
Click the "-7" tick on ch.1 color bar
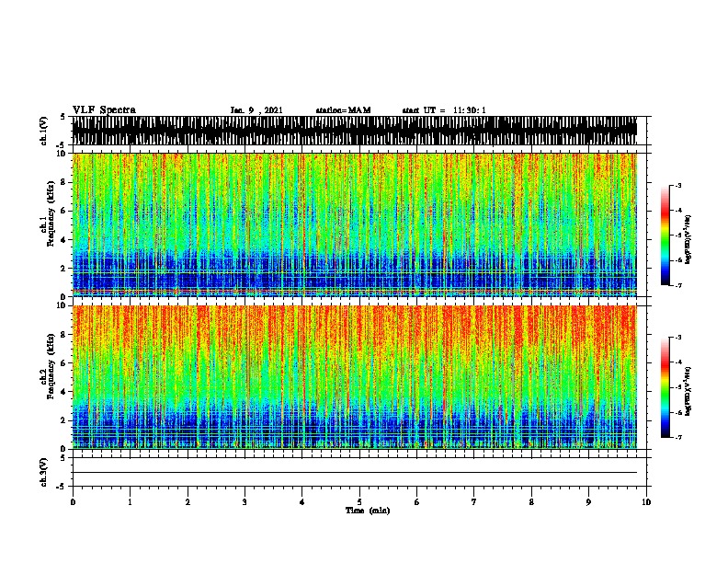[x=678, y=285]
